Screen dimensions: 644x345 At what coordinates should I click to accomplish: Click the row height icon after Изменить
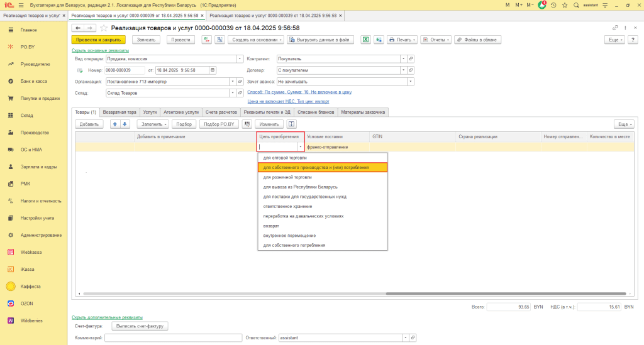click(x=291, y=124)
